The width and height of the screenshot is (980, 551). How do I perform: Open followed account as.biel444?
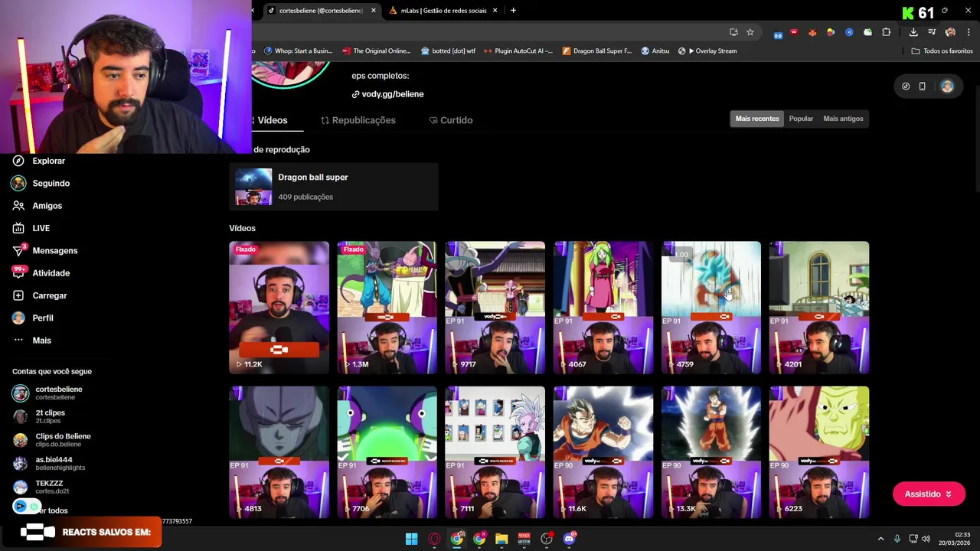pos(48,463)
